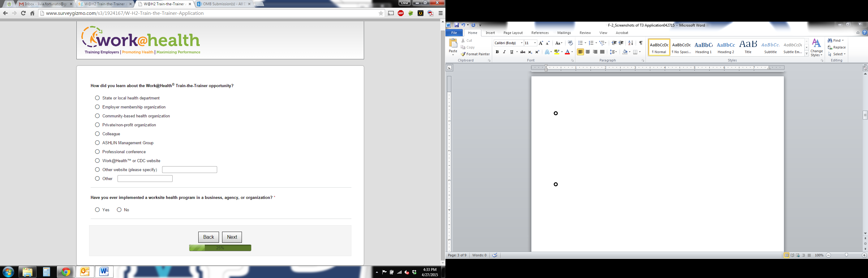Apply the red font color
868x278 pixels.
pos(567,52)
